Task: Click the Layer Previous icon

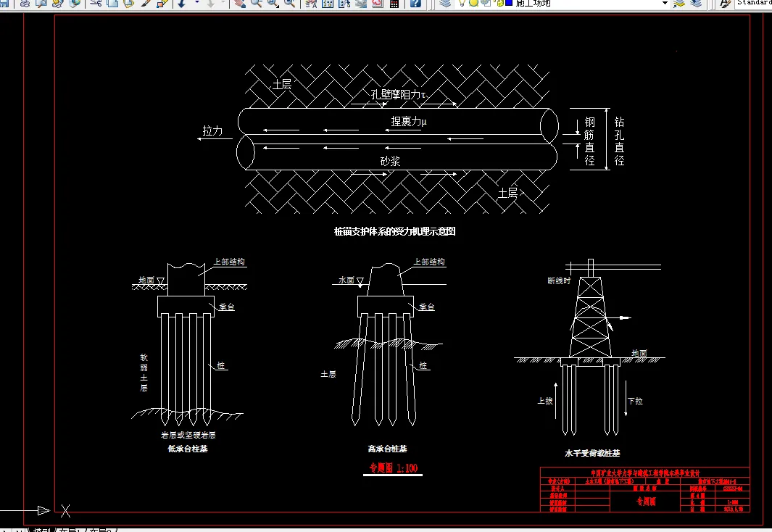Action: pos(696,3)
